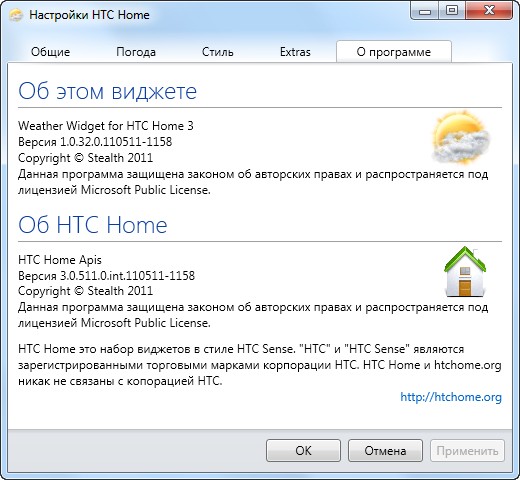Switch to the Общие tab

51,52
